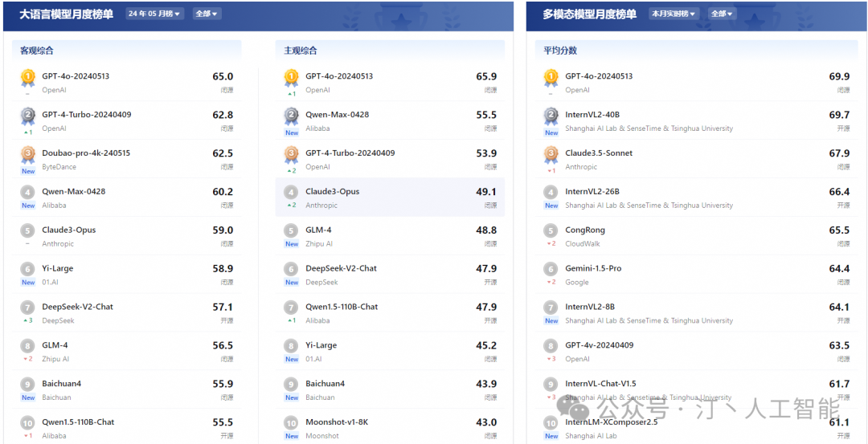This screenshot has height=444, width=868.
Task: Select the 客观综合 section header
Action: pyautogui.click(x=37, y=51)
